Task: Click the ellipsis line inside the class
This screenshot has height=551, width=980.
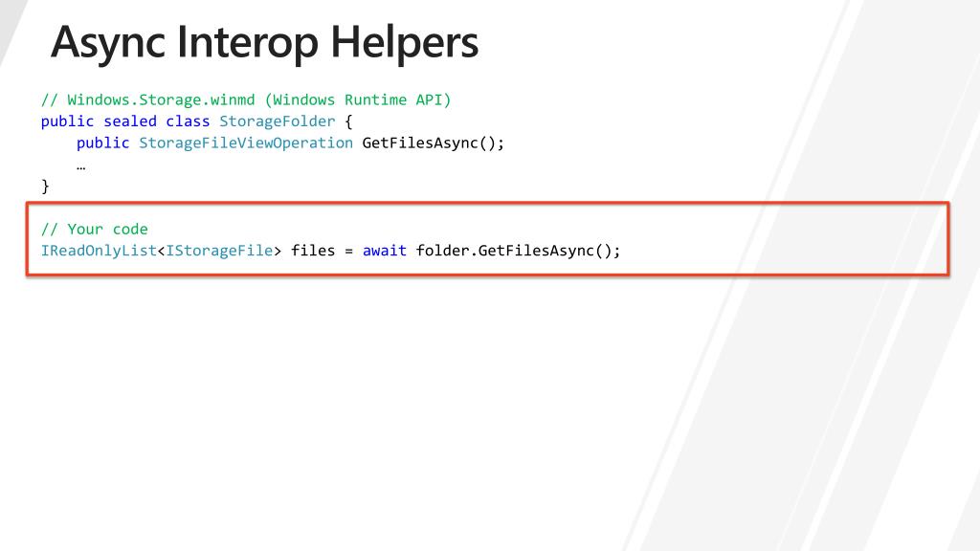Action: click(x=80, y=167)
